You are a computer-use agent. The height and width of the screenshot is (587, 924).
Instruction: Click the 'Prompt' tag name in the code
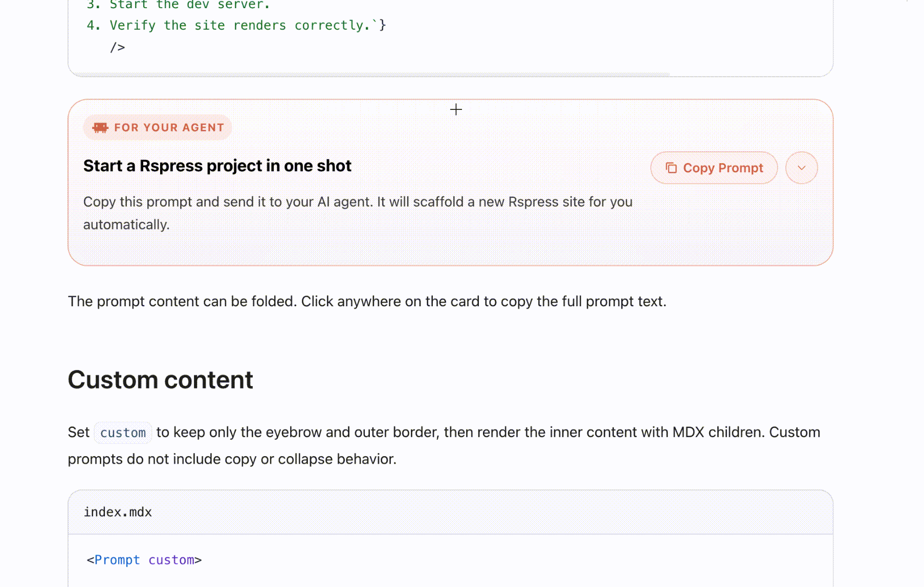click(117, 560)
